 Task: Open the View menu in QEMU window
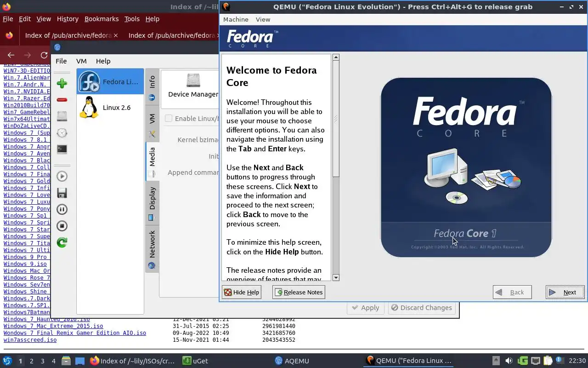(263, 19)
